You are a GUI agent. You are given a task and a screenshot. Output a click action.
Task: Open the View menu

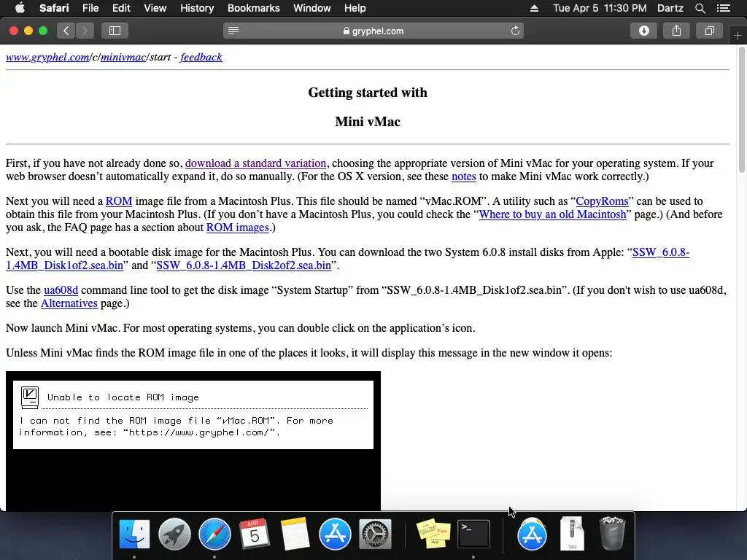coord(155,8)
